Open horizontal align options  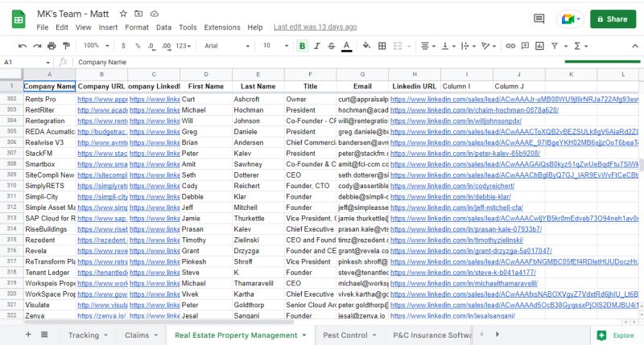(428, 46)
